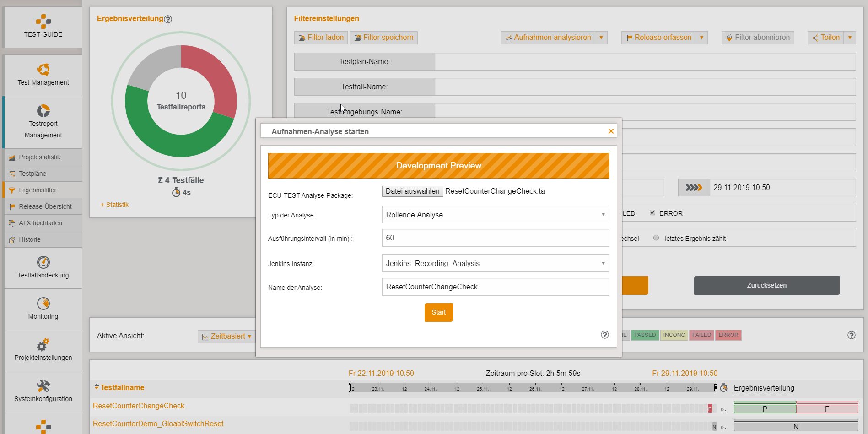Screen dimensions: 868x434
Task: Toggle the ERROR checkbox
Action: (652, 213)
